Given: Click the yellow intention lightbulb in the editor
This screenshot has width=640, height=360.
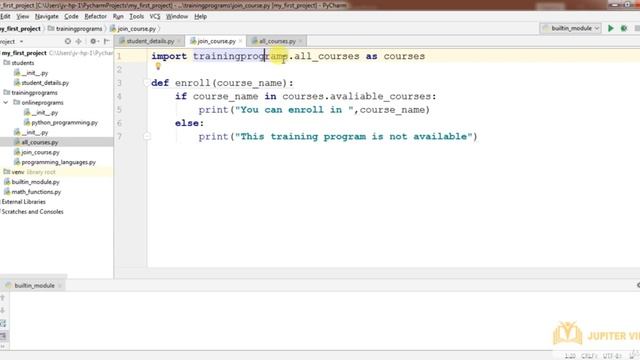Looking at the screenshot, I should pos(158,66).
